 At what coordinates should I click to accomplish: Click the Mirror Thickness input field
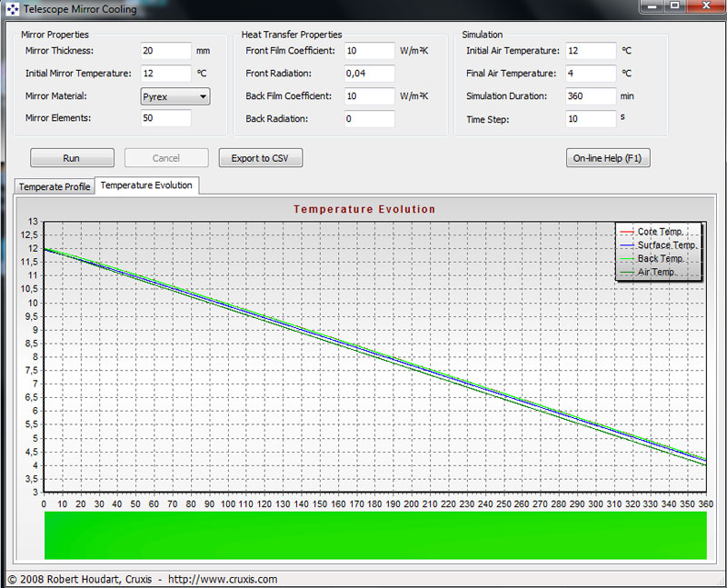coord(165,51)
